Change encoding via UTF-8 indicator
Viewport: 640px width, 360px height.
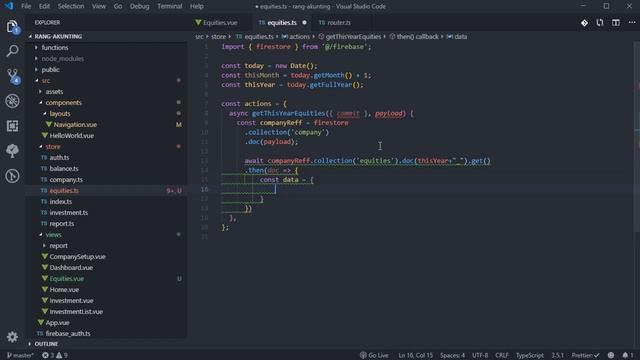tap(480, 356)
